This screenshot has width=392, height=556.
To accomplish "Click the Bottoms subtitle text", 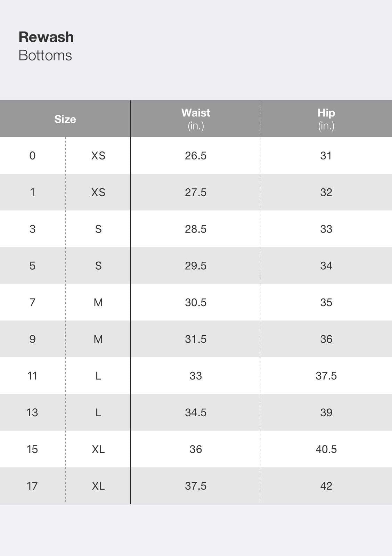I will coord(45,56).
